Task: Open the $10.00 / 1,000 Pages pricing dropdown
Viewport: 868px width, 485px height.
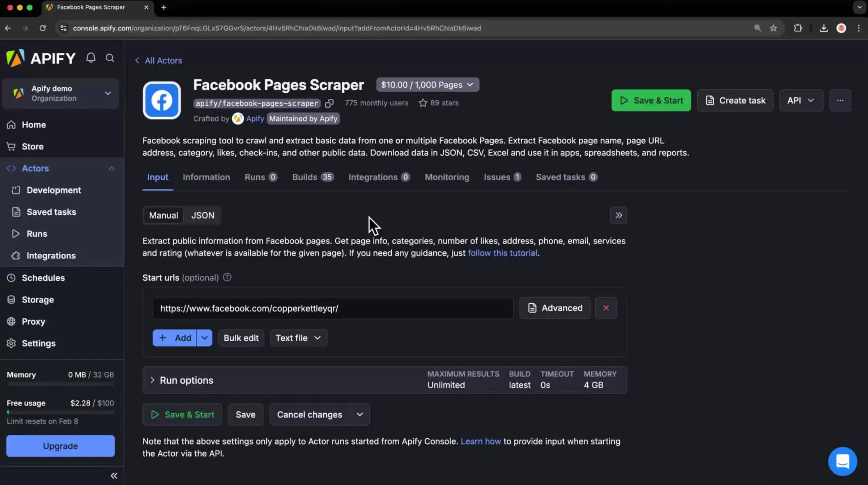Action: click(427, 85)
